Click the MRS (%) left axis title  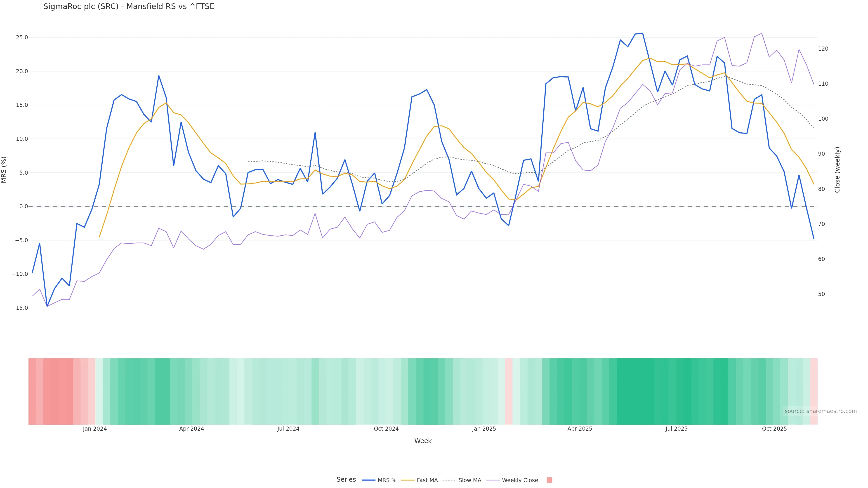coord(4,170)
